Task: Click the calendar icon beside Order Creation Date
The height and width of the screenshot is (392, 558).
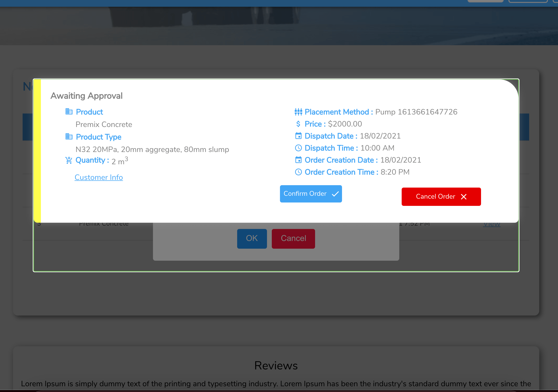Action: tap(298, 160)
